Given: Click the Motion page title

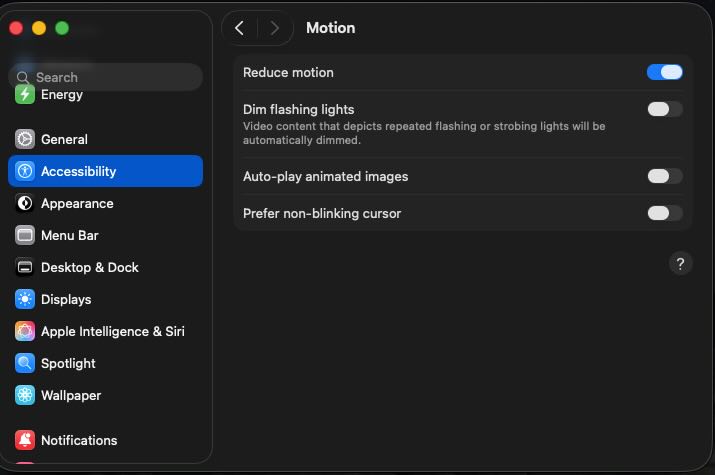Looking at the screenshot, I should pyautogui.click(x=331, y=28).
